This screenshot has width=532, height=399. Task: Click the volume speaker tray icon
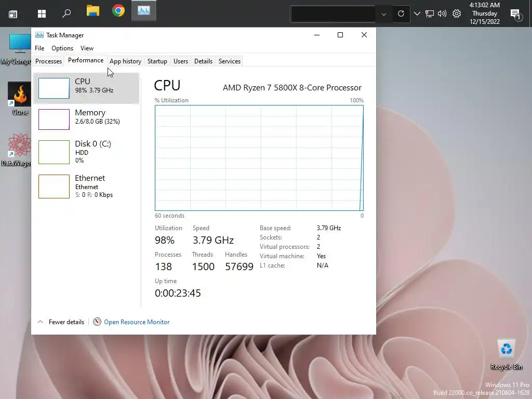442,14
